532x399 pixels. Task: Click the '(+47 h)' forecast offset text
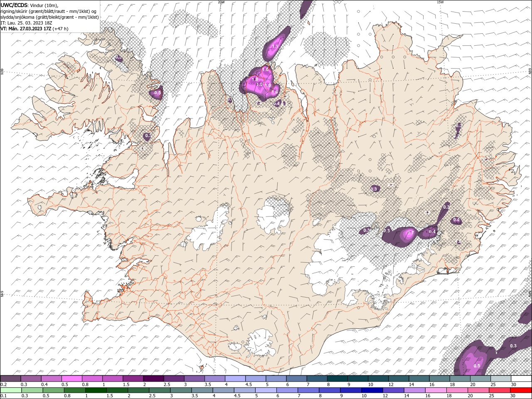pos(61,29)
